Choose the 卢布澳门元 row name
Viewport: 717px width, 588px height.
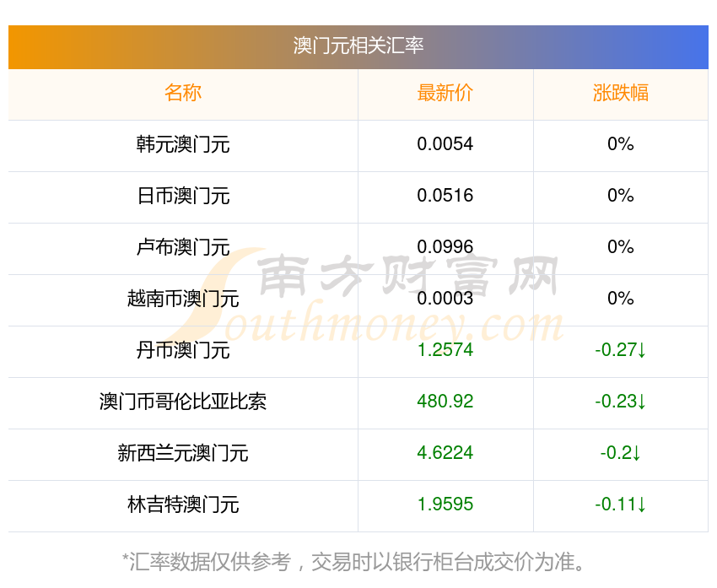[x=183, y=247]
